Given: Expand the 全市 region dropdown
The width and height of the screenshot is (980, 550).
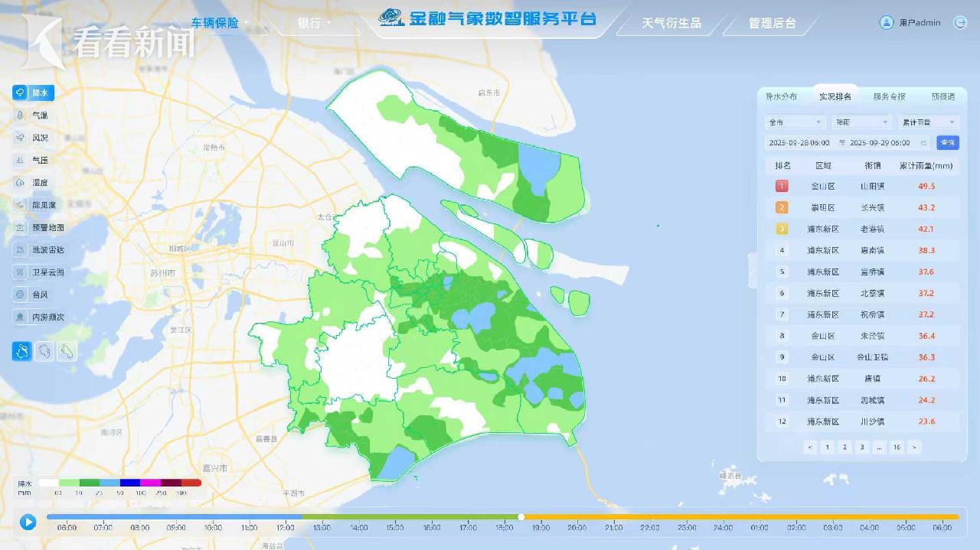Looking at the screenshot, I should point(795,122).
